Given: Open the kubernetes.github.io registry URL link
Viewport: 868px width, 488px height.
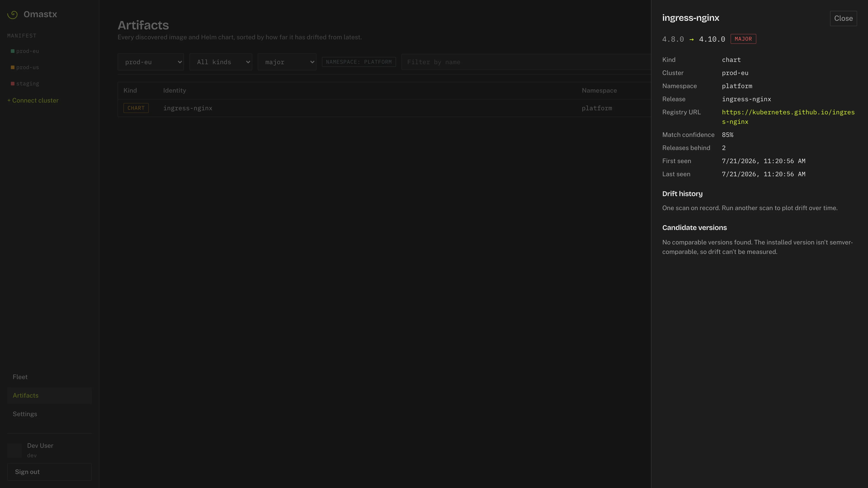Looking at the screenshot, I should (788, 117).
